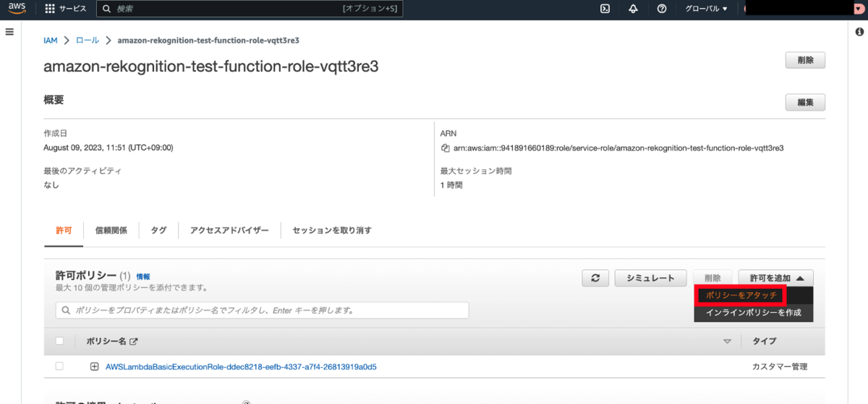This screenshot has height=404, width=868.
Task: Click the AWS logo home icon
Action: (17, 9)
